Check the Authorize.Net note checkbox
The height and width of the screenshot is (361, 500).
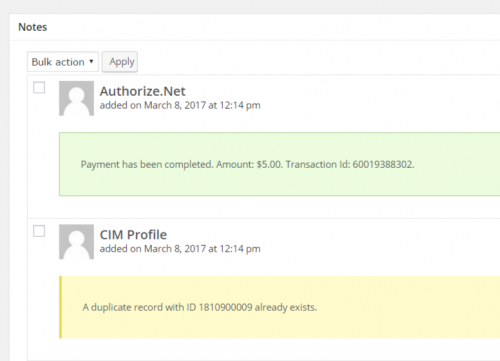tap(39, 88)
